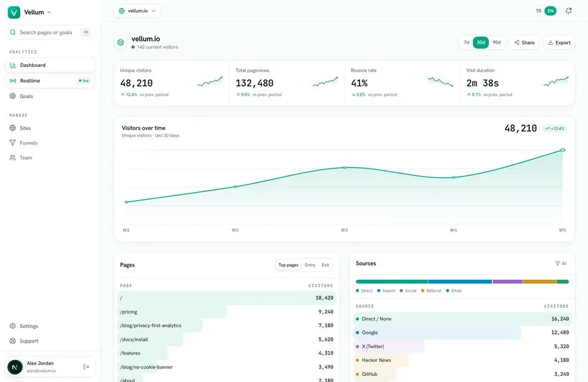Click the Vellum logo icon

14,13
